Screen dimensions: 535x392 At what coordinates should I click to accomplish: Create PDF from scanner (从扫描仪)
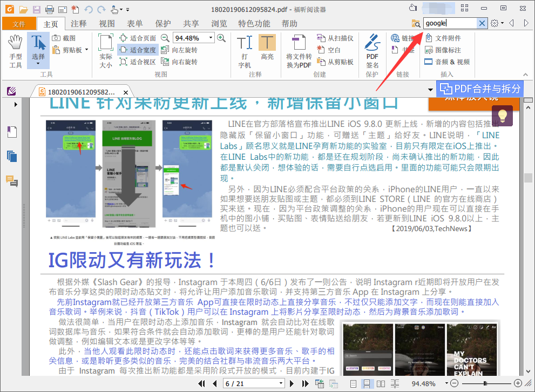click(335, 38)
